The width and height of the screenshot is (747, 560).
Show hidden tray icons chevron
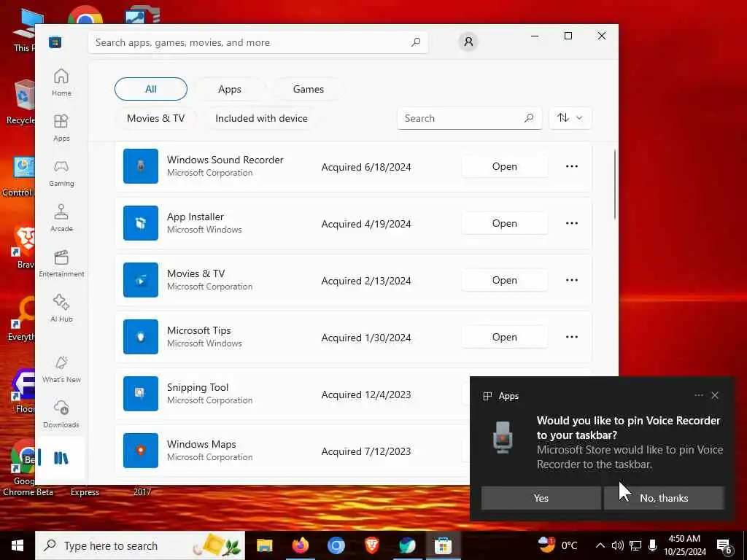coord(600,545)
